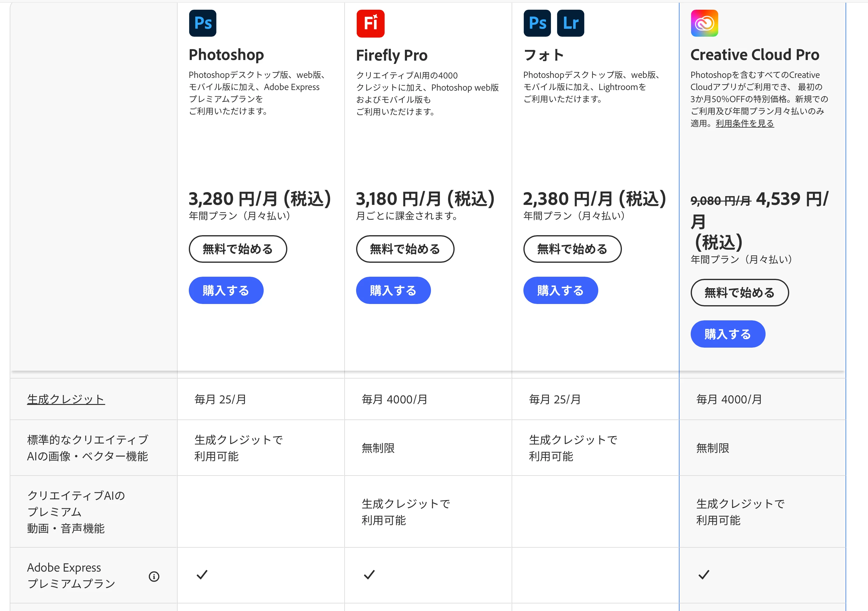Open the 生成クレジット link
The width and height of the screenshot is (868, 611).
pyautogui.click(x=66, y=399)
